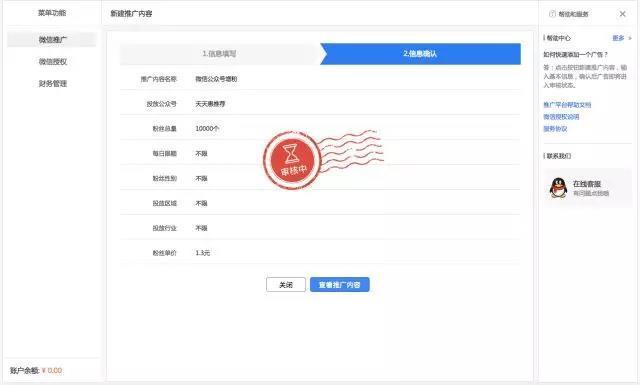Select step 2.信息确认 tab

(x=420, y=53)
